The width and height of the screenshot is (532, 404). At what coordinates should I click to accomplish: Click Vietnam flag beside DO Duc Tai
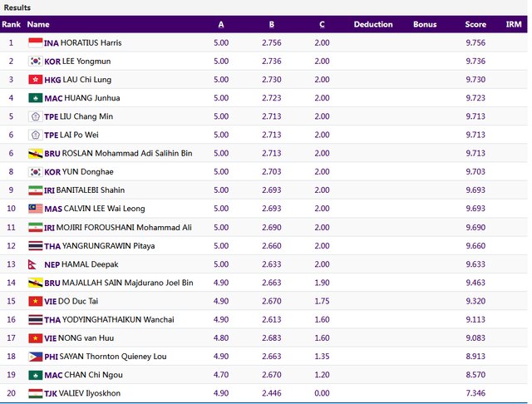click(x=35, y=301)
